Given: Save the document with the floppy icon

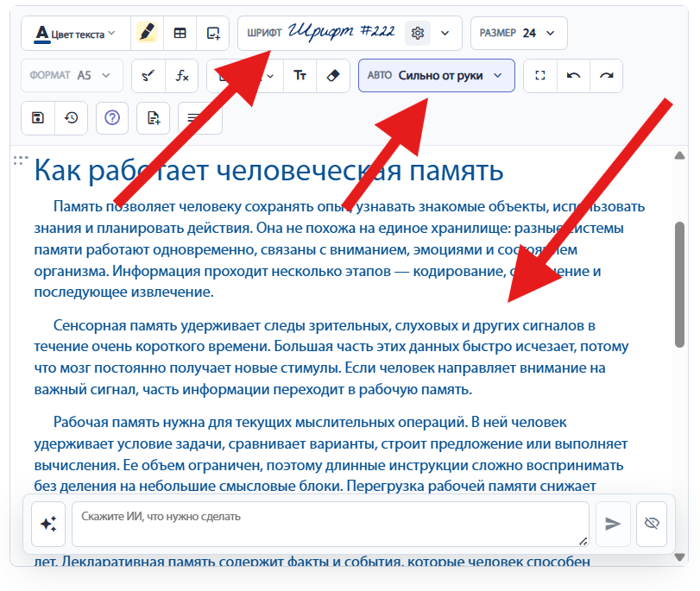Looking at the screenshot, I should (x=38, y=118).
